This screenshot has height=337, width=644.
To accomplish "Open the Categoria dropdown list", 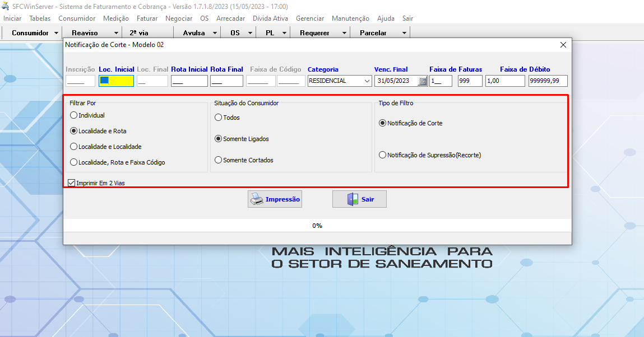I will point(367,81).
